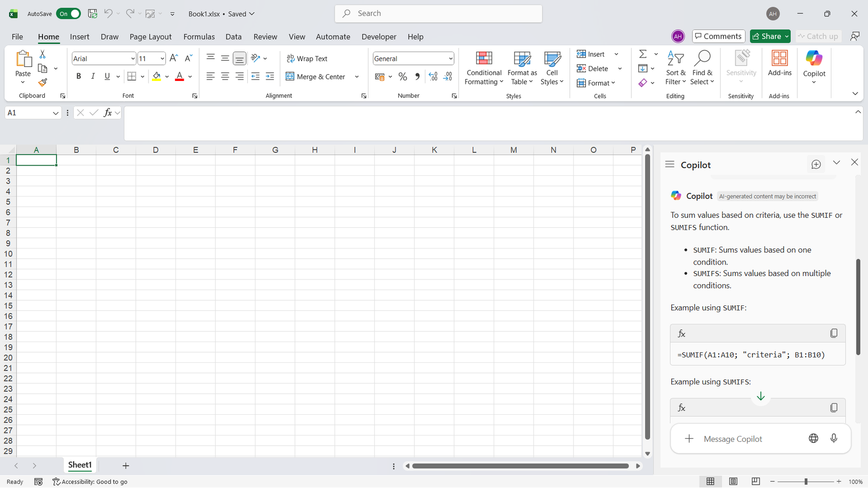Open Conditional Formatting in the Styles group
The image size is (868, 488).
coord(484,68)
